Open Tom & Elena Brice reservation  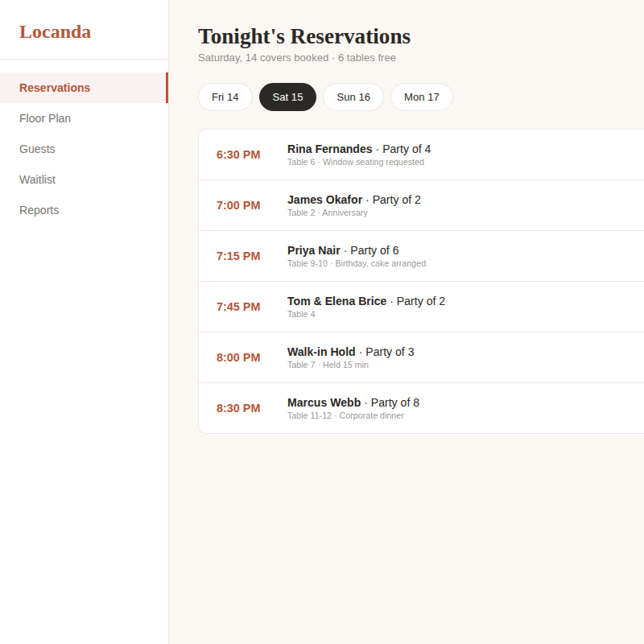pyautogui.click(x=421, y=307)
